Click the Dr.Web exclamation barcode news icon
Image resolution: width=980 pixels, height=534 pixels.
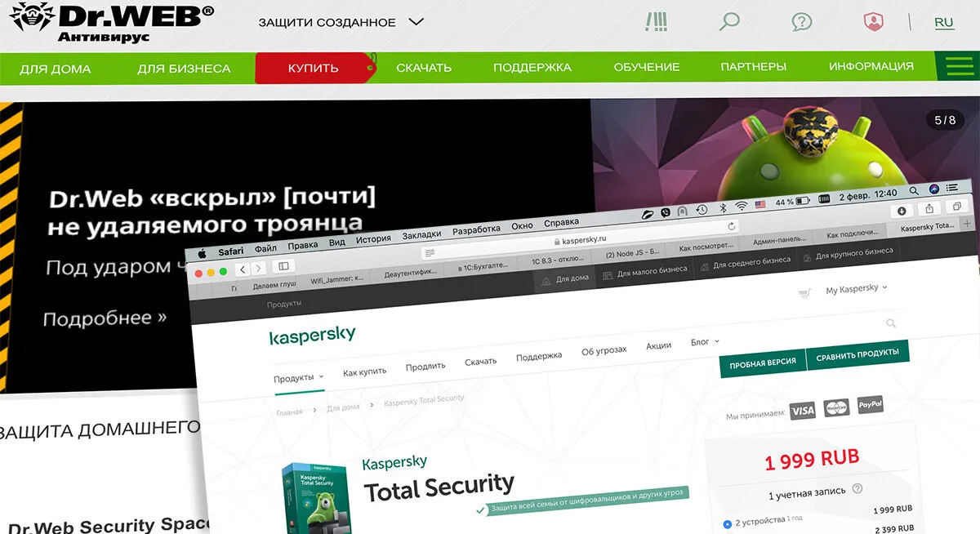click(656, 21)
